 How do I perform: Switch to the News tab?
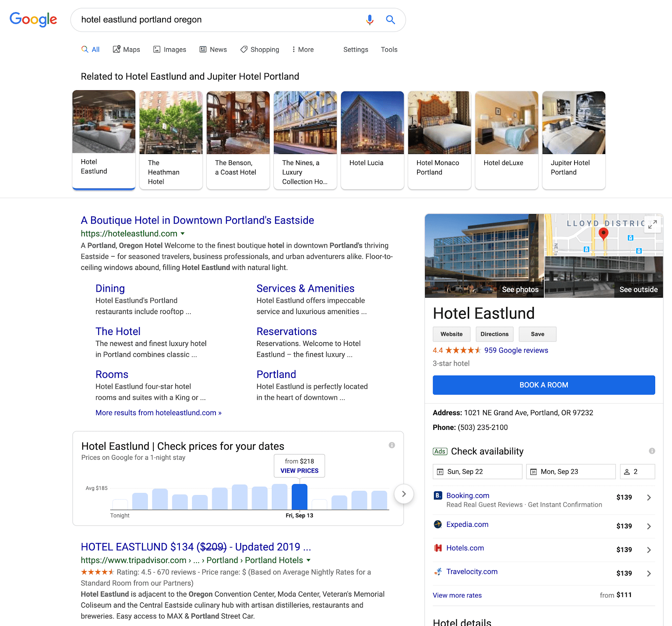[213, 50]
